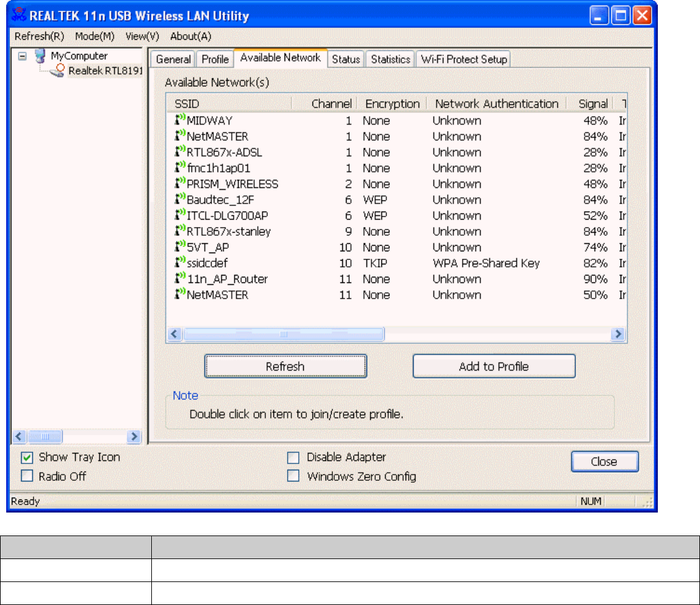
Task: Select the MyComputer icon in tree
Action: tap(41, 56)
